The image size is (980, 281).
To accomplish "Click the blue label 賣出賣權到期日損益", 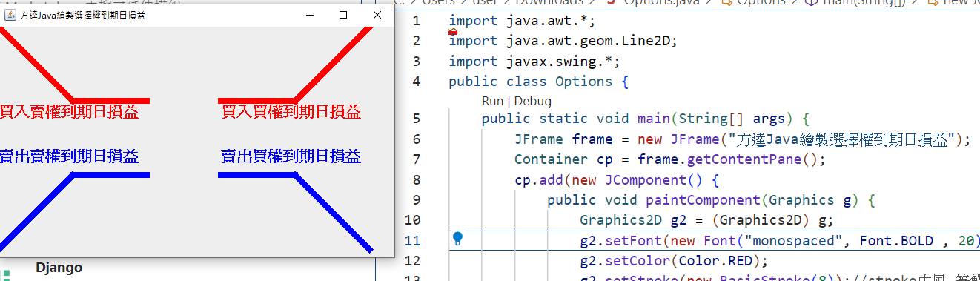I will point(69,156).
